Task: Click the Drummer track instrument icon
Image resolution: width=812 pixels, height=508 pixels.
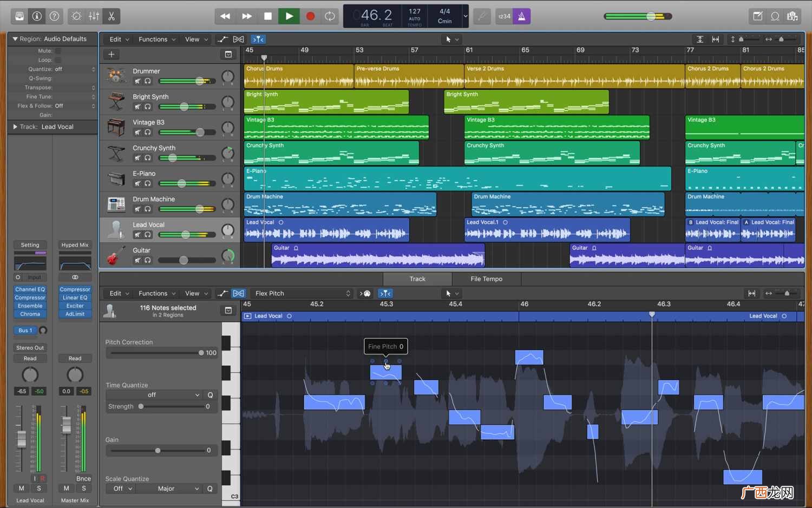Action: click(116, 76)
